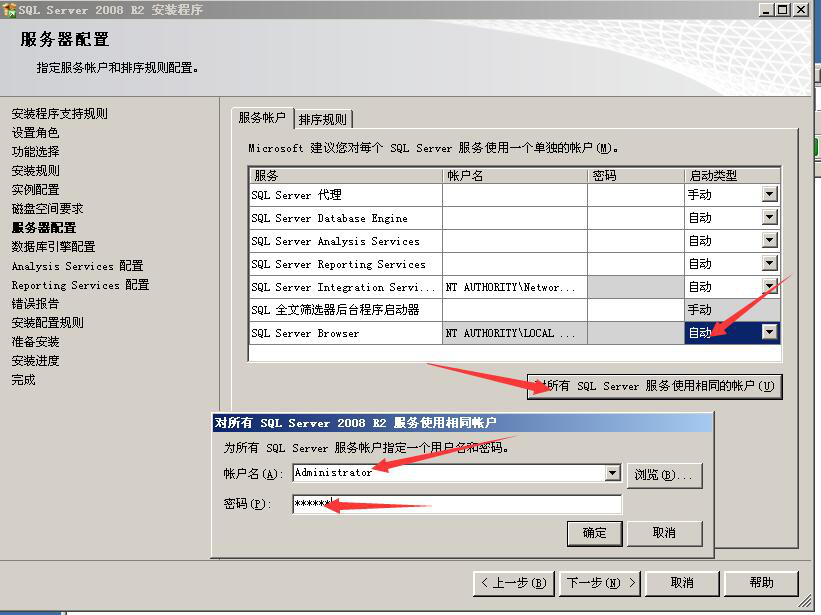Click the 帐户名 column header
821x615 pixels.
[515, 175]
